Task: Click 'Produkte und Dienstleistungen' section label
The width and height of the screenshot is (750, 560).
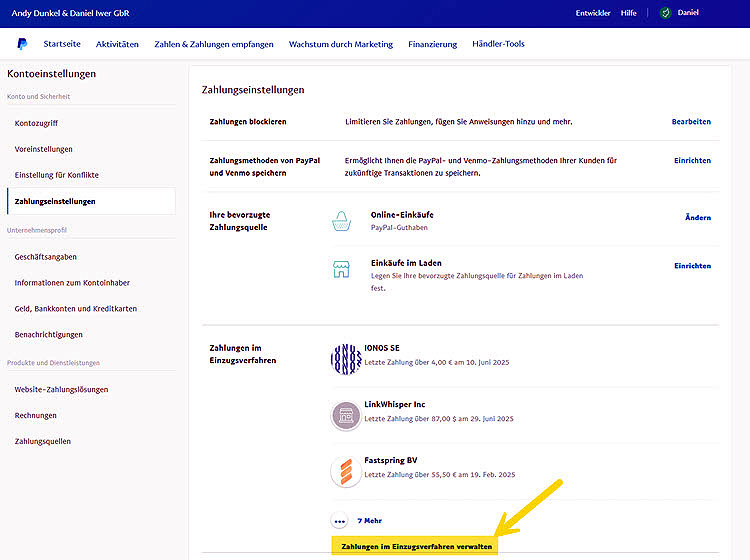Action: tap(53, 363)
